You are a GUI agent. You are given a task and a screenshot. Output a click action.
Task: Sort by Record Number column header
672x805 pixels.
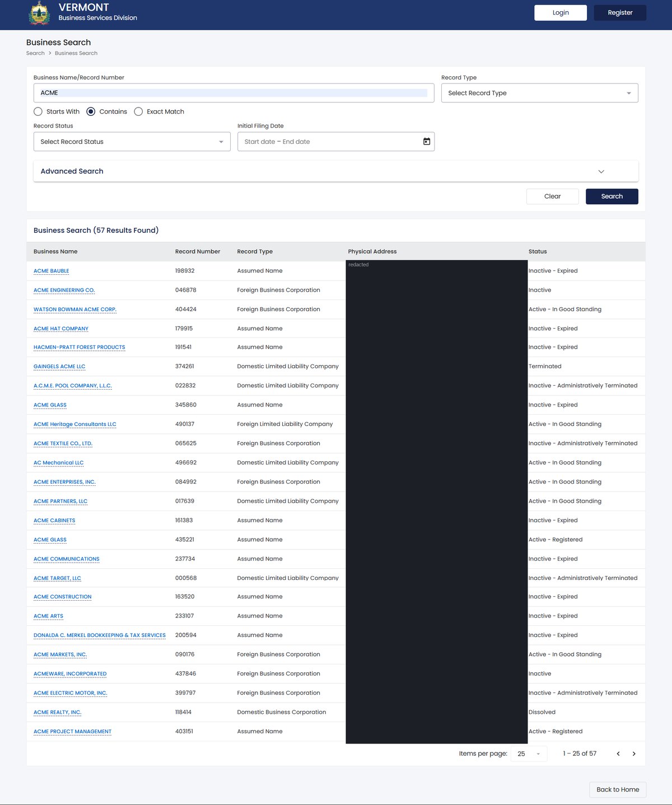pyautogui.click(x=198, y=251)
